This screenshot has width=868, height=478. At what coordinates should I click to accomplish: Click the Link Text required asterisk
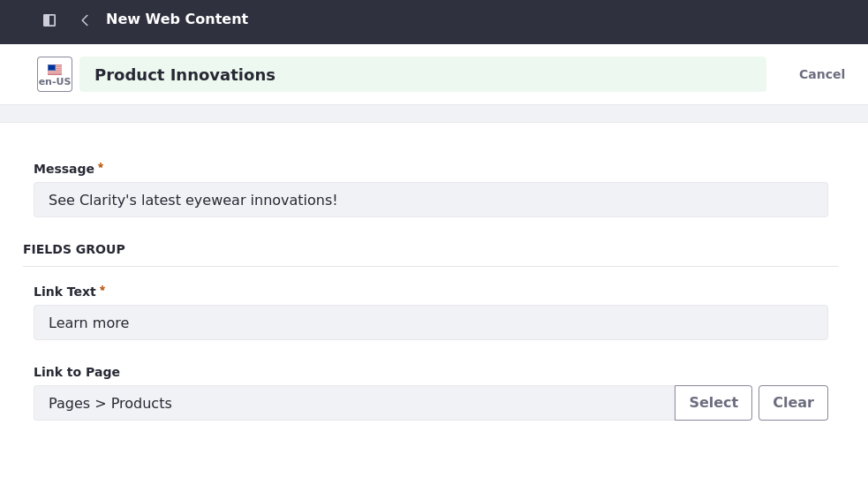(102, 289)
